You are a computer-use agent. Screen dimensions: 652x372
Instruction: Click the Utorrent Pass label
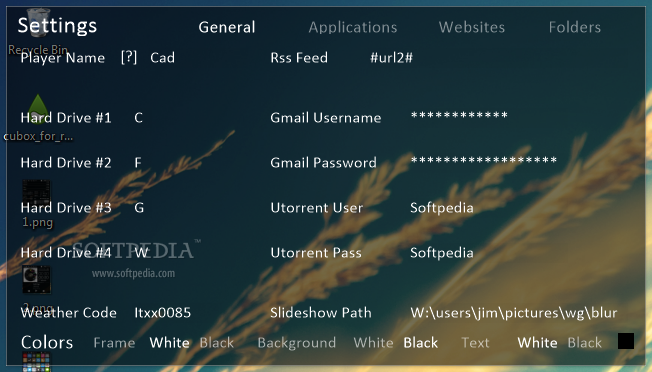point(316,252)
